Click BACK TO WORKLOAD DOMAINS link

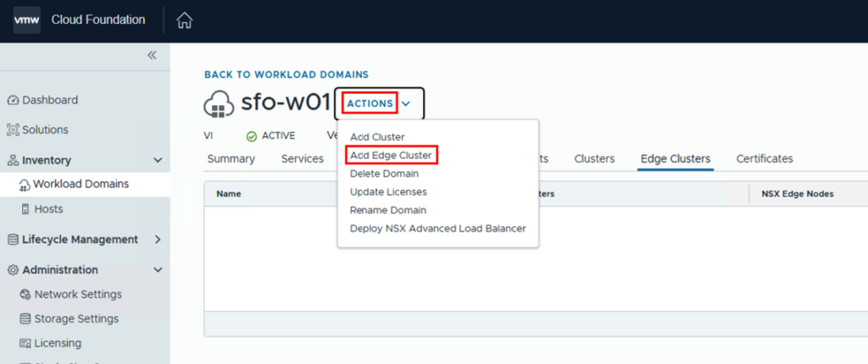[x=287, y=74]
